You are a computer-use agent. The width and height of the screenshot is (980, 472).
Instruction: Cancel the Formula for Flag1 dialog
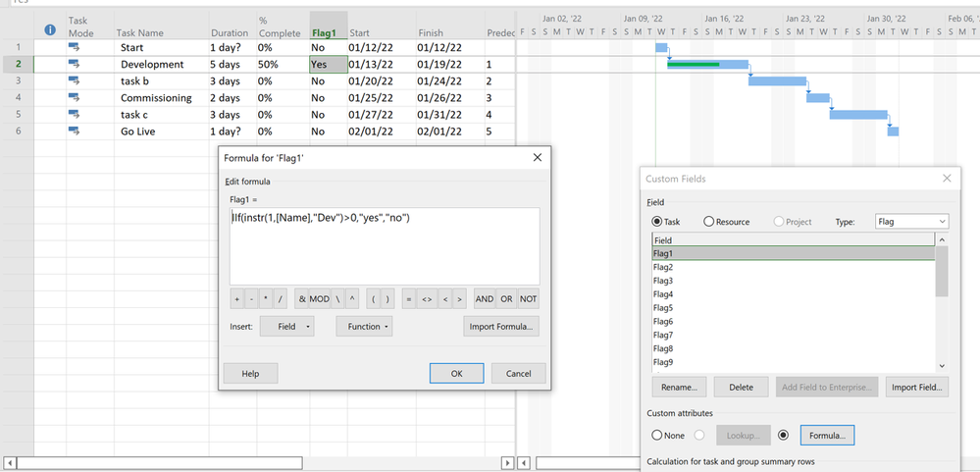(518, 373)
